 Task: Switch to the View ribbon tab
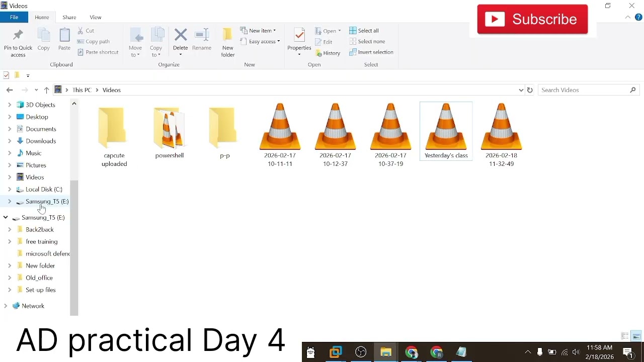(x=95, y=18)
